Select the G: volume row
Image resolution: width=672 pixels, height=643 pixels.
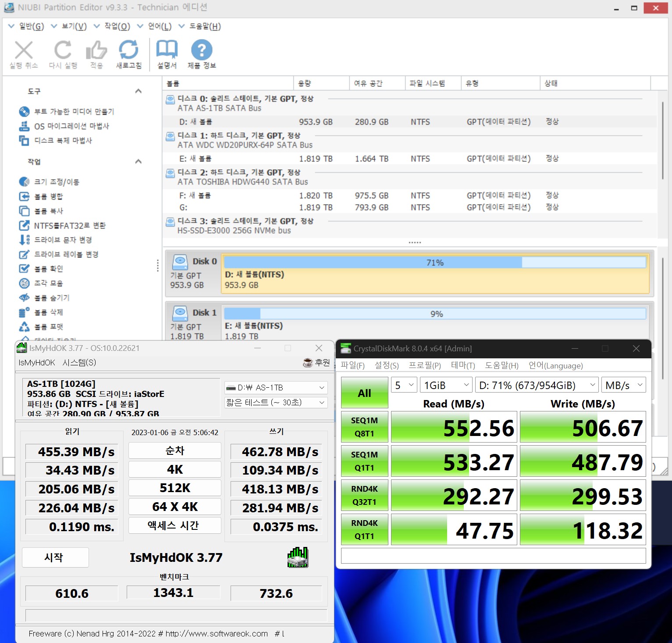click(x=410, y=207)
